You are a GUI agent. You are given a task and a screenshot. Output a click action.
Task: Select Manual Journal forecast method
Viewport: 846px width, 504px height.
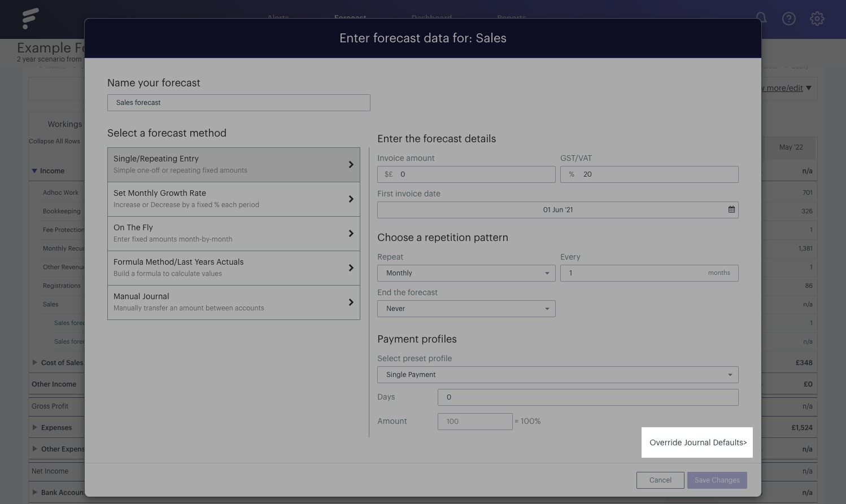[x=234, y=303]
